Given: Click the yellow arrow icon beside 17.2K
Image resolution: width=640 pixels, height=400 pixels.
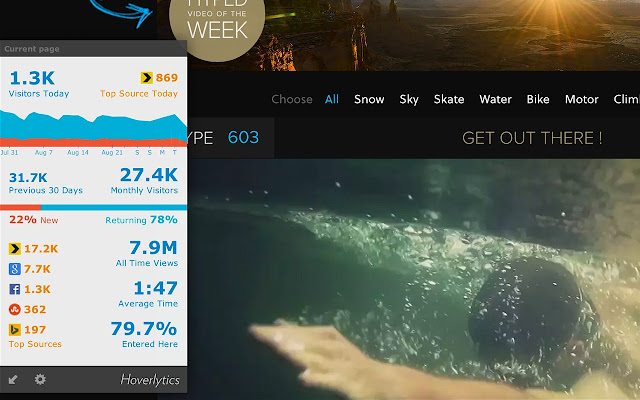Looking at the screenshot, I should pos(15,249).
